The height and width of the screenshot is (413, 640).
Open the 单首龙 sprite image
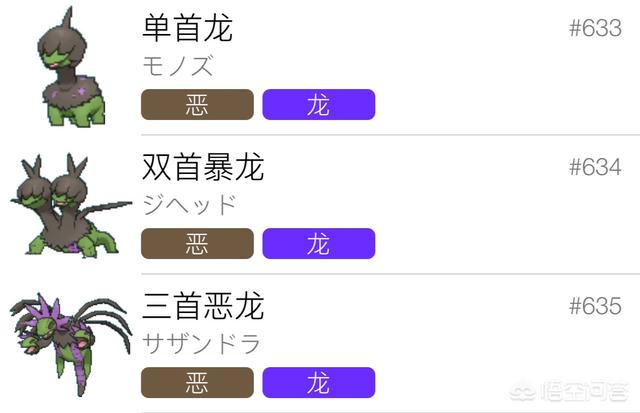click(x=72, y=66)
